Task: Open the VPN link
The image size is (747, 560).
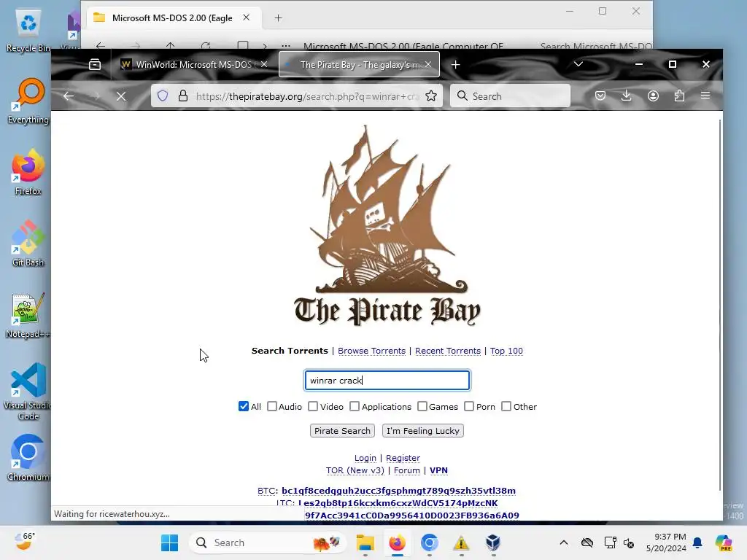Action: (x=438, y=470)
